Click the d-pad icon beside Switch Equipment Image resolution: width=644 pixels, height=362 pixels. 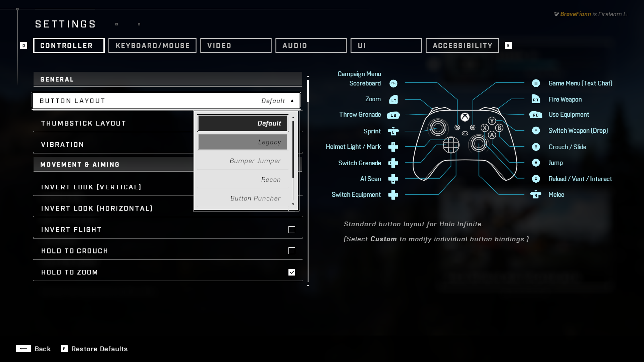pos(393,195)
